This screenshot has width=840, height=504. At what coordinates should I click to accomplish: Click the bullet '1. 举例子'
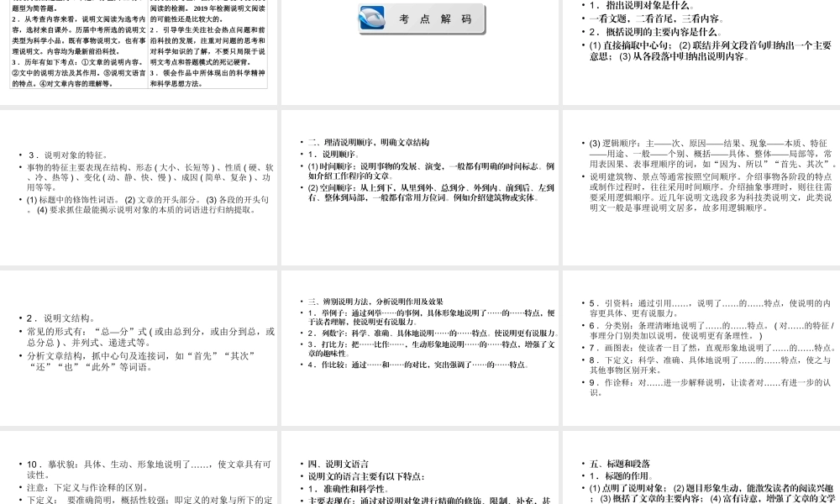click(431, 317)
